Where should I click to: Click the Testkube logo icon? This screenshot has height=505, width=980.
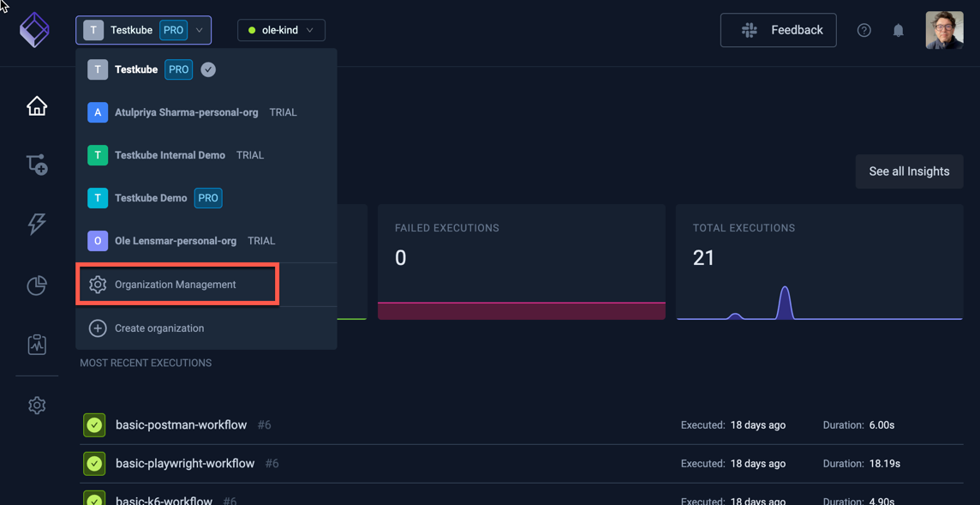coord(34,30)
